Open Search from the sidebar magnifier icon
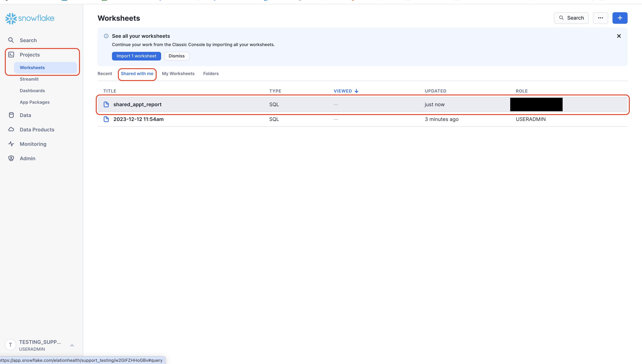Viewport: 642px width, 364px height. pyautogui.click(x=11, y=40)
